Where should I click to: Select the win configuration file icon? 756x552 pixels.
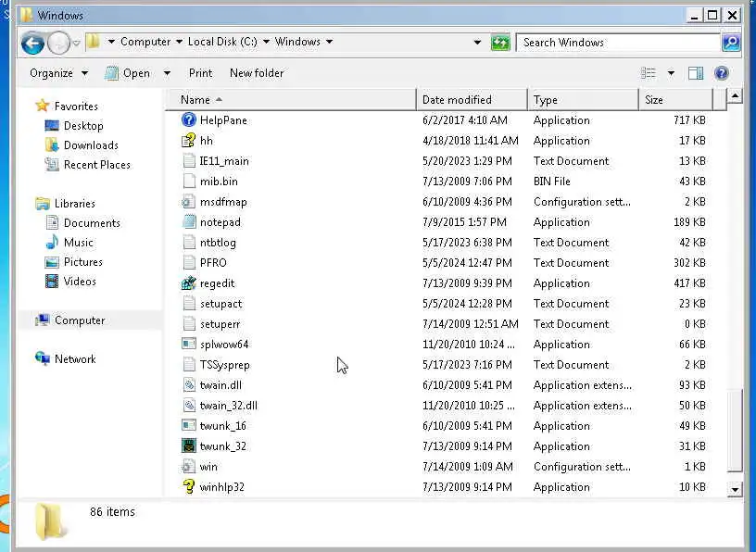click(188, 466)
